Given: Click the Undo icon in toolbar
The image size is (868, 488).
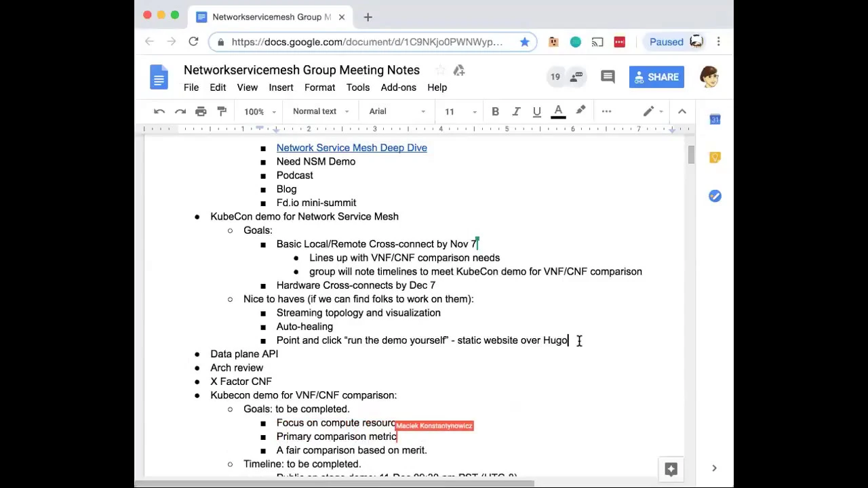Looking at the screenshot, I should 159,111.
